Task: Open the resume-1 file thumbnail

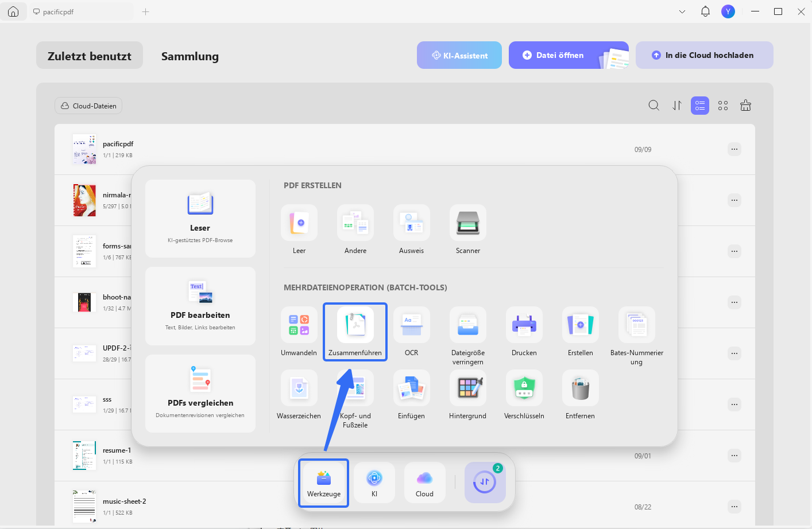Action: tap(84, 456)
